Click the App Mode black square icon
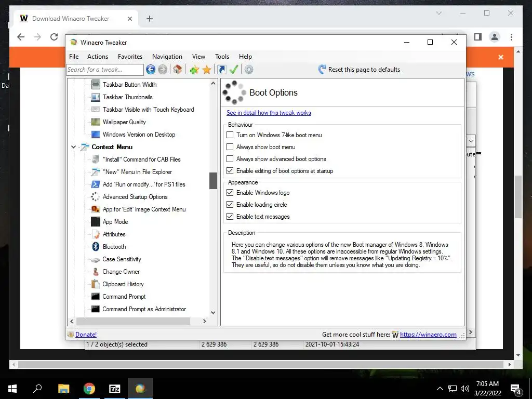Viewport: 532px width, 399px height. pyautogui.click(x=96, y=221)
